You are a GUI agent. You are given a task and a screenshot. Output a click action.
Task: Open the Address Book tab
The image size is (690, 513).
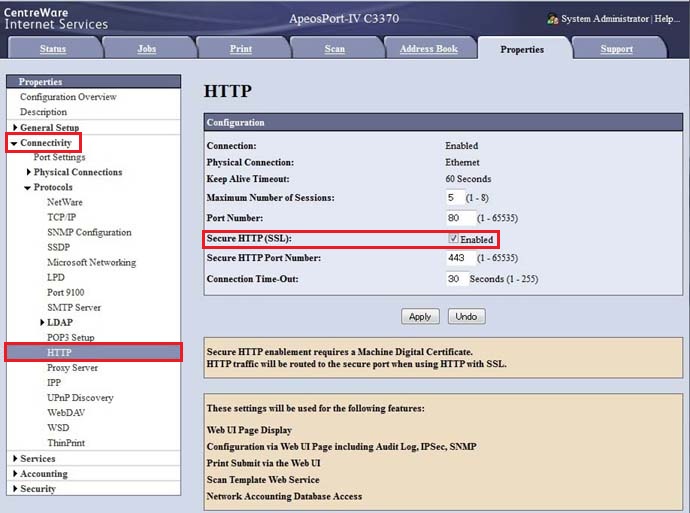click(428, 49)
